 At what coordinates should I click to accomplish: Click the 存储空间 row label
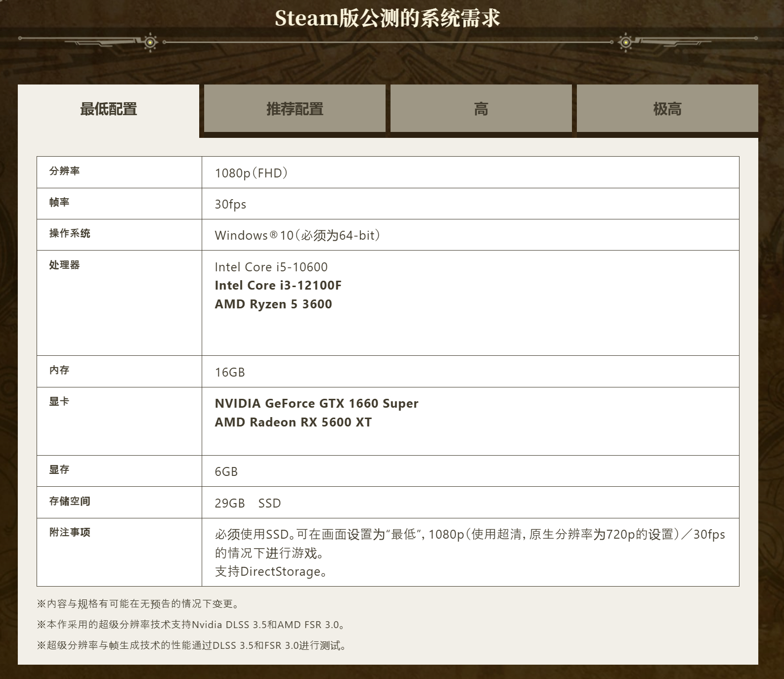tap(70, 501)
